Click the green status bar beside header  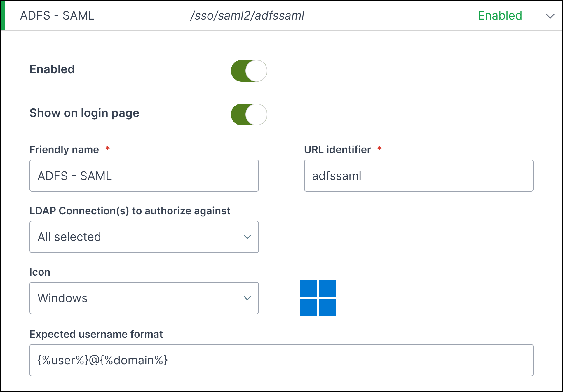(x=3, y=15)
